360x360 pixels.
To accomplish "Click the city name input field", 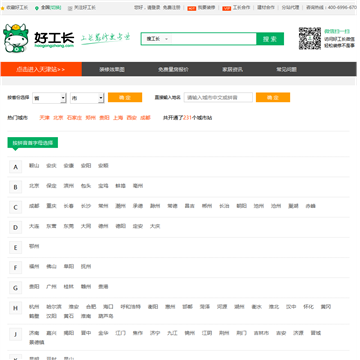I will [218, 97].
